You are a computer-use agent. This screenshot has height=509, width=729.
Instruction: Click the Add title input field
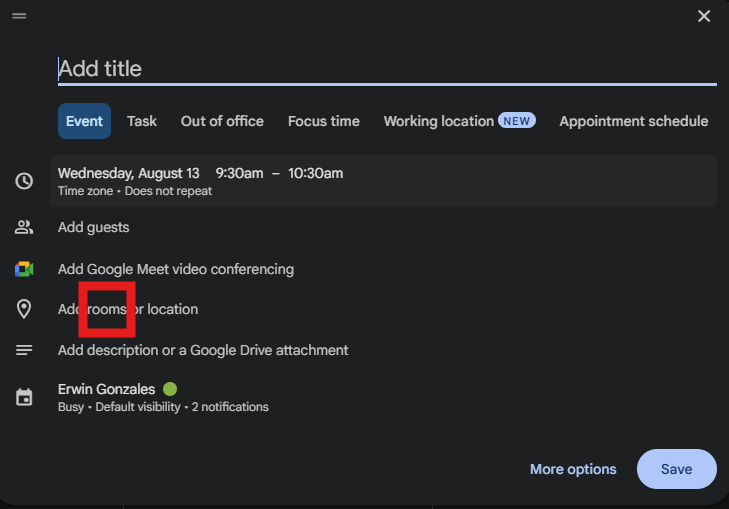click(x=387, y=69)
